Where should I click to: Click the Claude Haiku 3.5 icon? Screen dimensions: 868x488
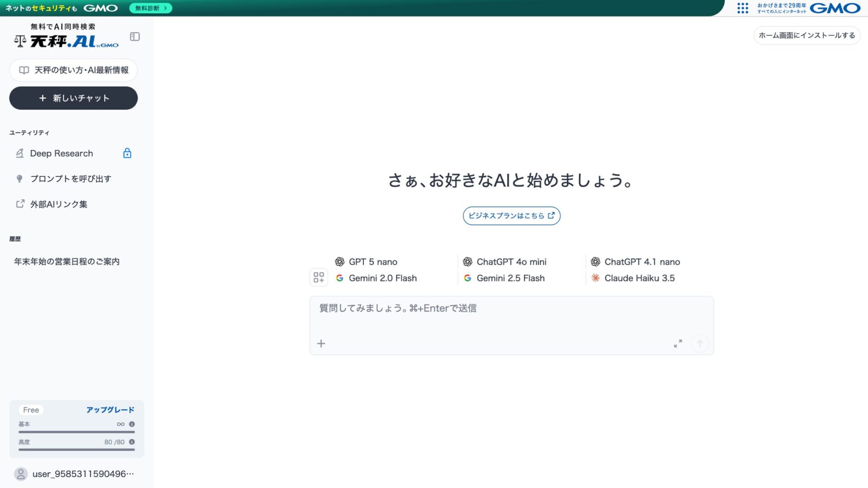coord(595,278)
